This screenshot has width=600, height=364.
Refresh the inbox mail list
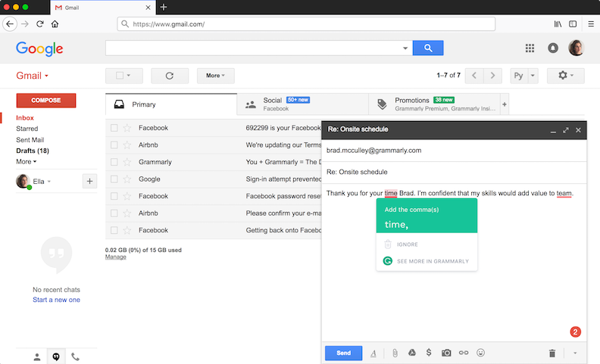[170, 76]
